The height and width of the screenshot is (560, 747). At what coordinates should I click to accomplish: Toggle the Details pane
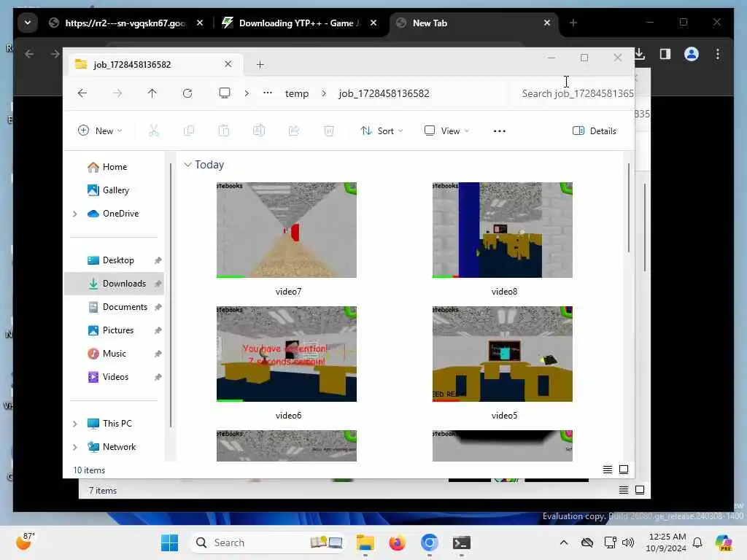coord(594,131)
